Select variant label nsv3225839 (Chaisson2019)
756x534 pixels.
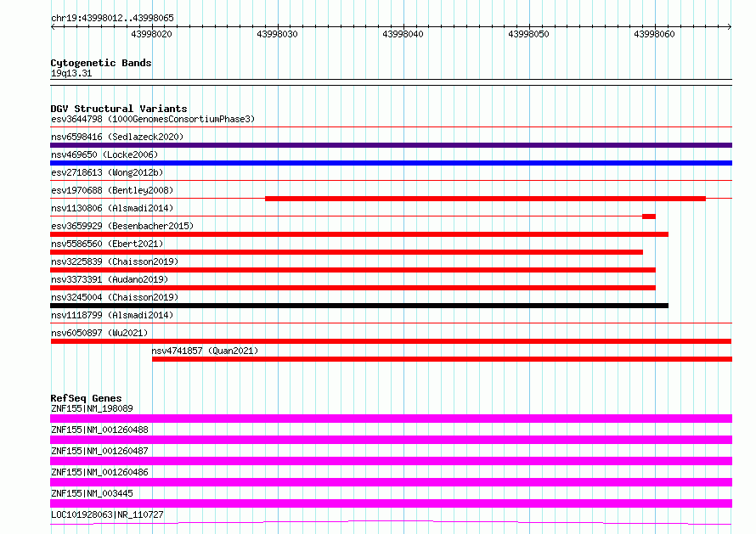pyautogui.click(x=115, y=261)
